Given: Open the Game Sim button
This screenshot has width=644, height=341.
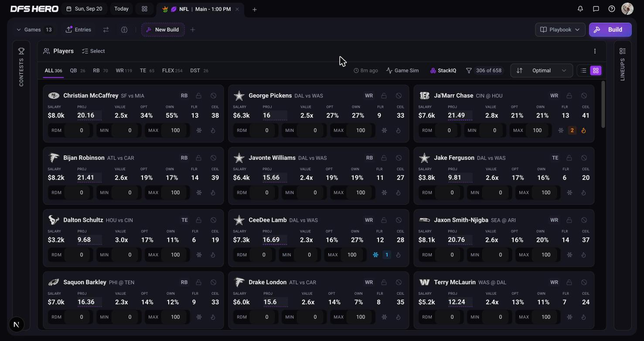Looking at the screenshot, I should tap(402, 71).
